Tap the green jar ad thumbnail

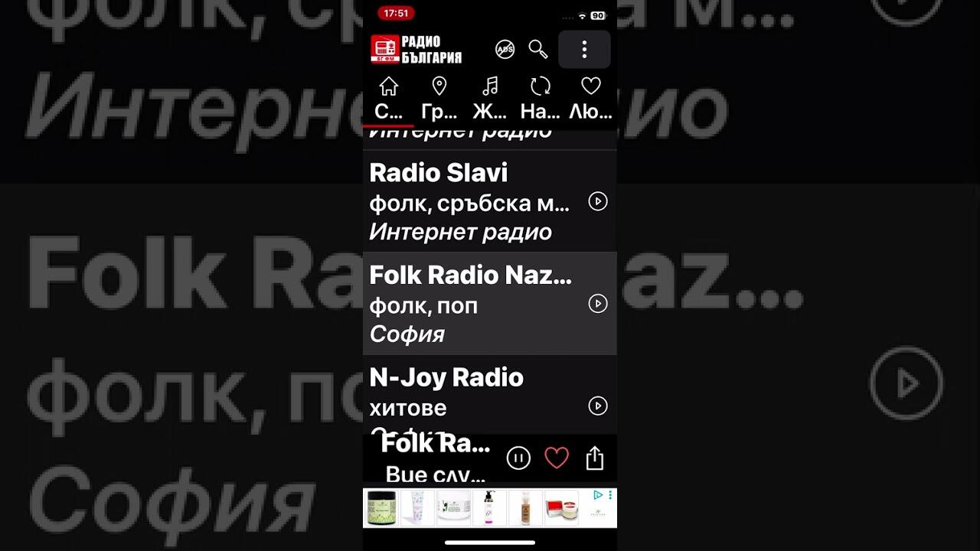(380, 508)
